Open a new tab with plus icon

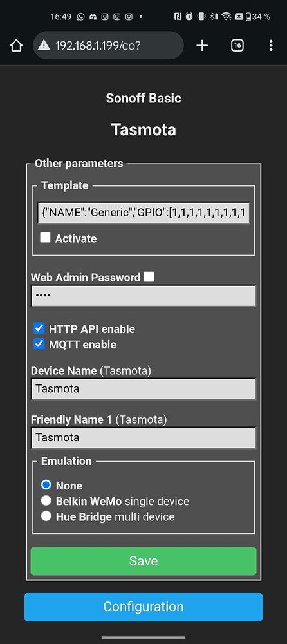202,46
